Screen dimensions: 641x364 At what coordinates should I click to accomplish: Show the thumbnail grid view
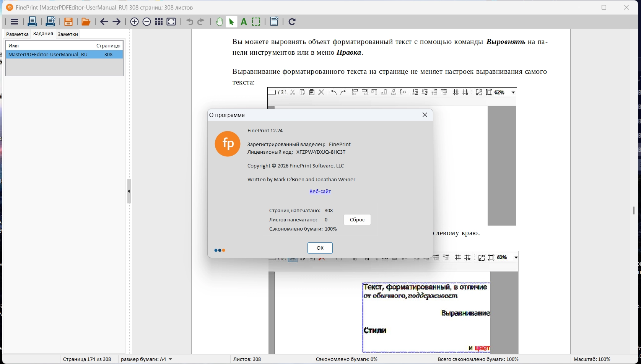(159, 22)
